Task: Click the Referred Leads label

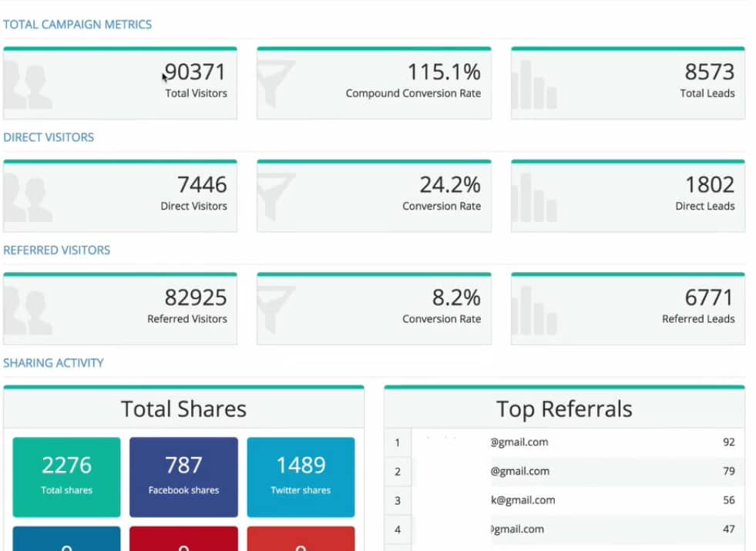Action: tap(698, 319)
